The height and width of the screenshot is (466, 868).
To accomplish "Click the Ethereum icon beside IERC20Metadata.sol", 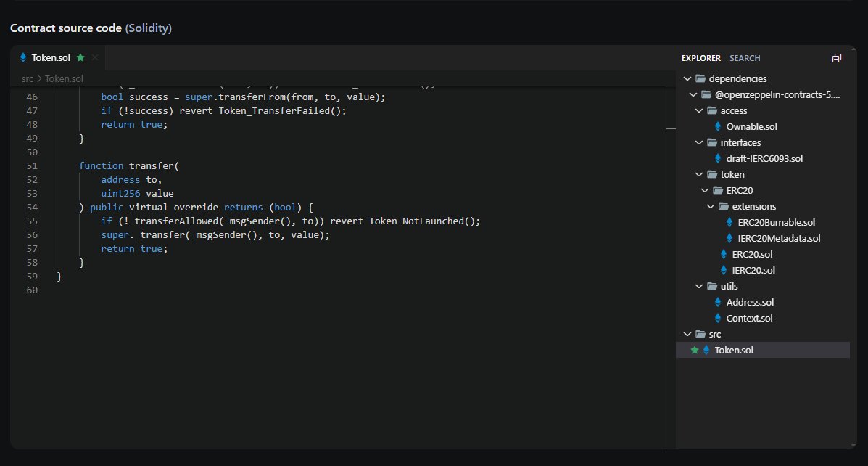I will pyautogui.click(x=729, y=239).
